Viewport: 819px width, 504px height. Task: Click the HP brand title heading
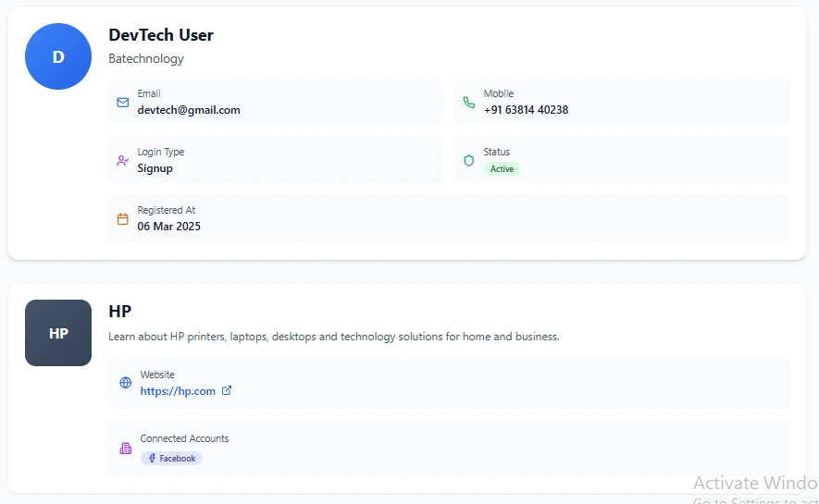click(120, 312)
